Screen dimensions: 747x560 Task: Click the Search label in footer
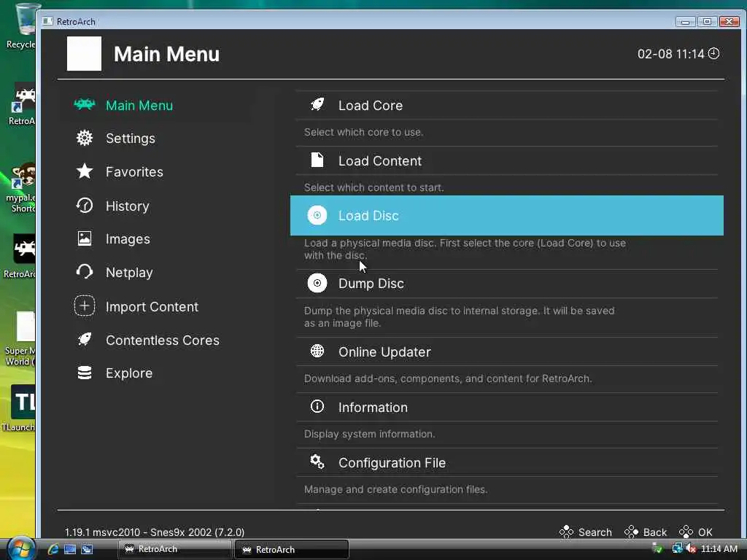[x=595, y=532]
